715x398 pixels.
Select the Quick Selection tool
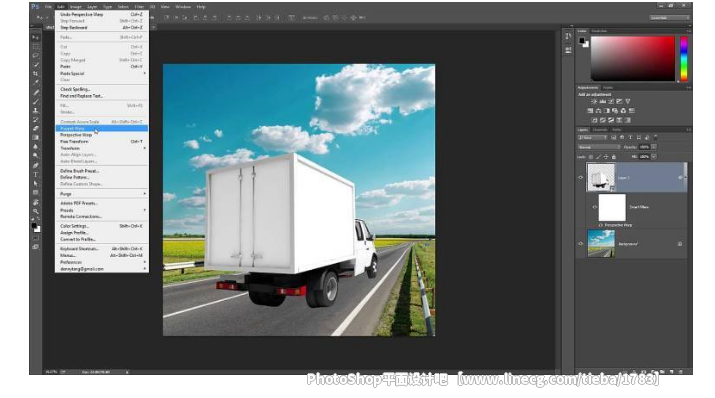coord(36,65)
